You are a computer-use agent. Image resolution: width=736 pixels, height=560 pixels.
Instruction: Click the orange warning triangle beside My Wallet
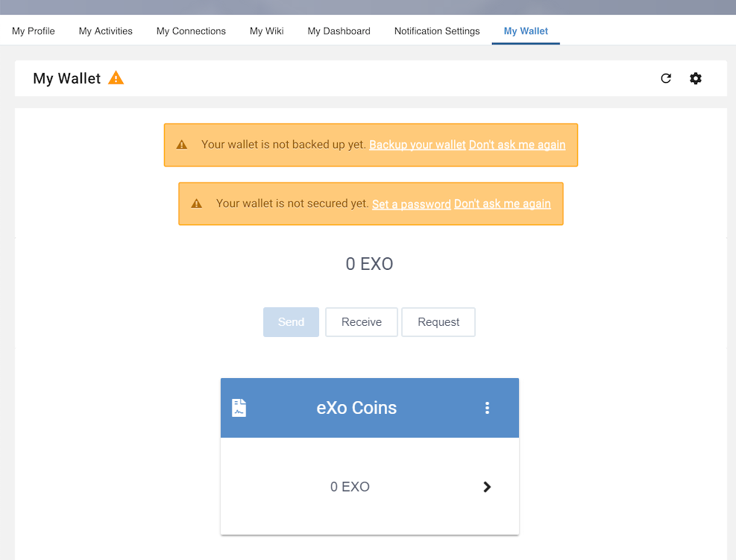pyautogui.click(x=116, y=78)
